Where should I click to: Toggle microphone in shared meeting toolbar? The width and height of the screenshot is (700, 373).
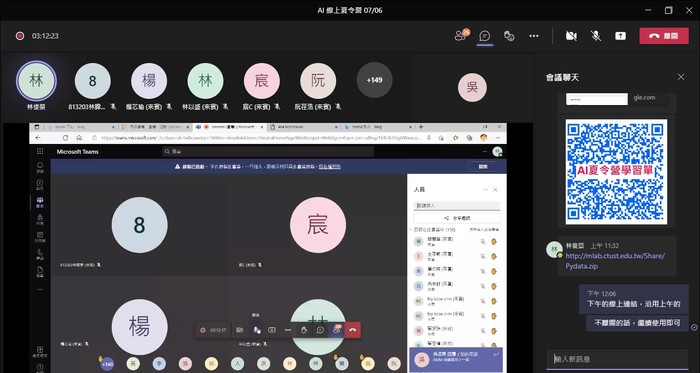(x=256, y=330)
